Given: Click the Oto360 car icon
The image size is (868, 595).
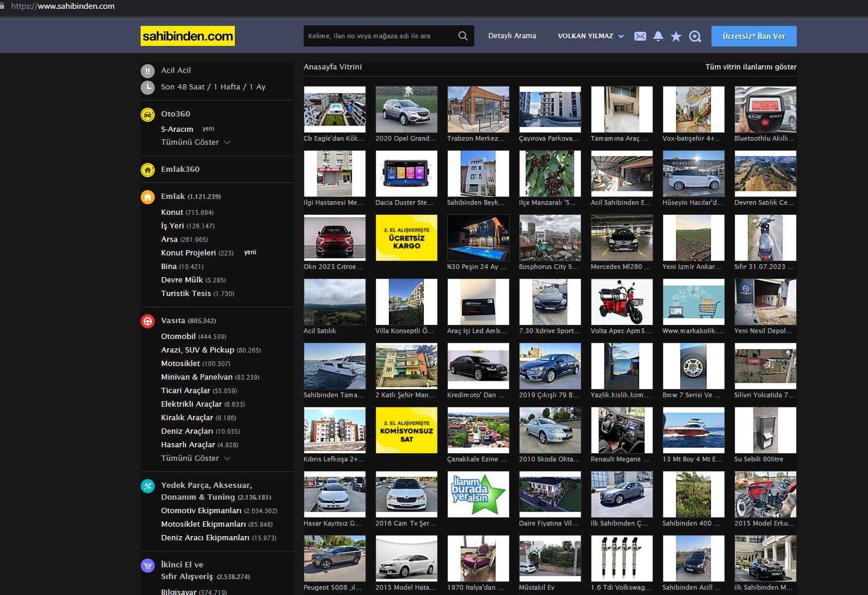Looking at the screenshot, I should click(148, 115).
